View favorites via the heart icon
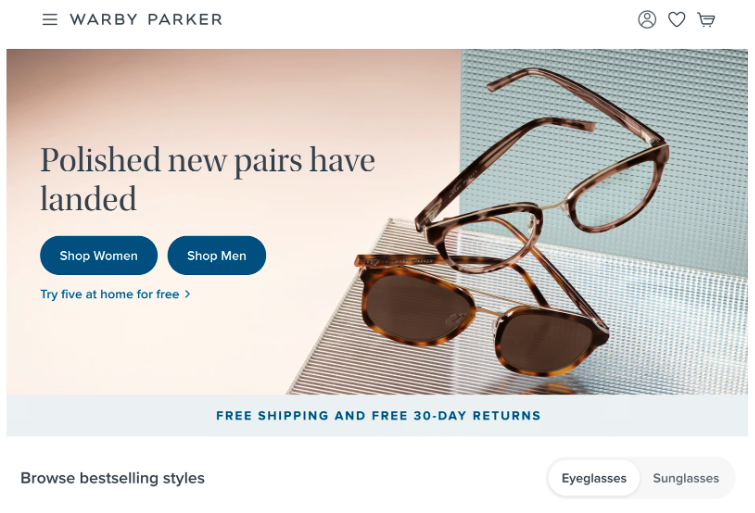Viewport: 755px width, 513px height. point(677,20)
